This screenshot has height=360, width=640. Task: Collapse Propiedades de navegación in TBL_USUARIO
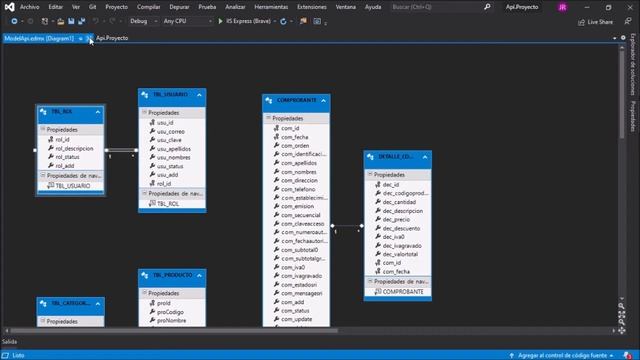[144, 193]
